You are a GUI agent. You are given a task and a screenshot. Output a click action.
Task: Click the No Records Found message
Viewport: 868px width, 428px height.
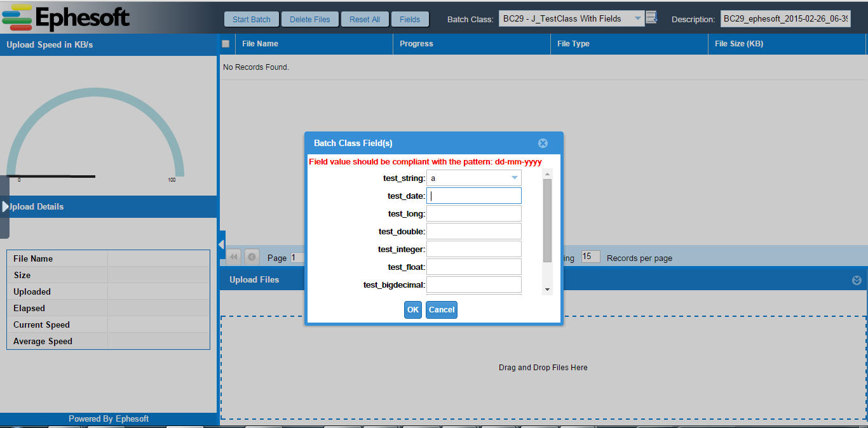pos(256,67)
